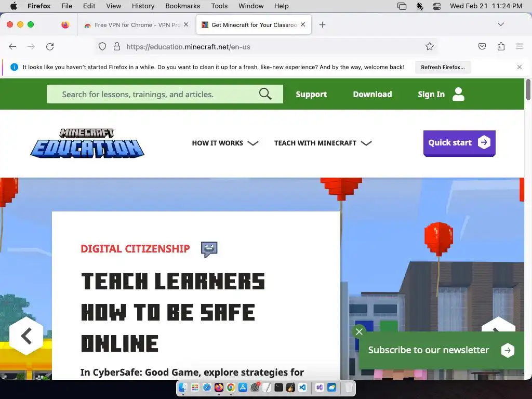The width and height of the screenshot is (532, 399).
Task: Open the Bookmarks menu
Action: tap(182, 6)
